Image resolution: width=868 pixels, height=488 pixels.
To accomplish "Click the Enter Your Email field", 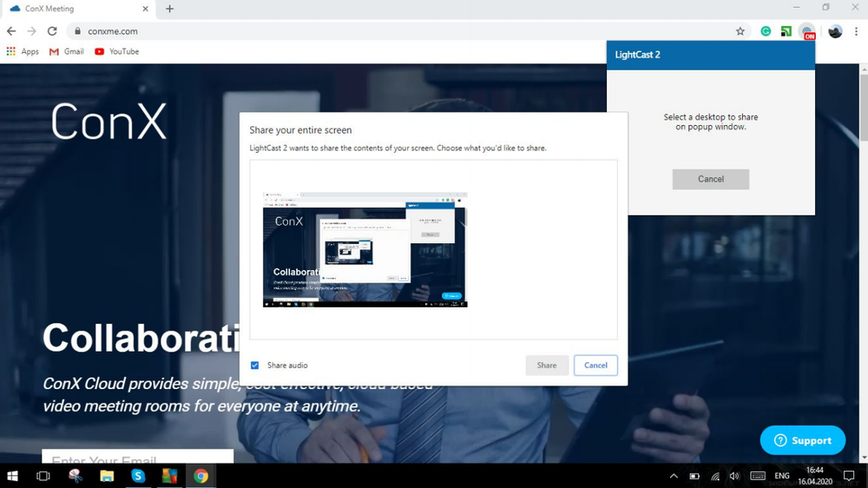I will coord(137,457).
